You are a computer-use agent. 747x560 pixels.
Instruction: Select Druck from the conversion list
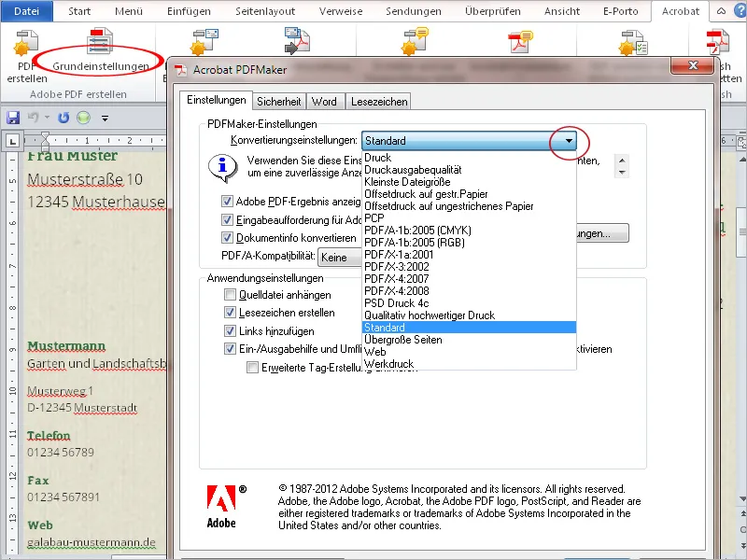469,157
